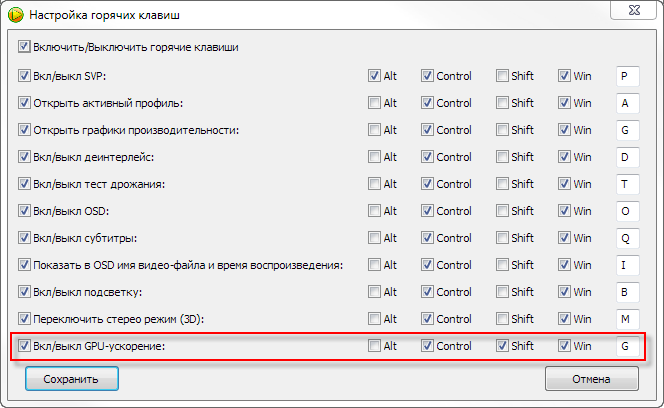Viewport: 664px width, 408px height.
Task: Click Сохранить button to save hotkeys
Action: click(x=70, y=380)
